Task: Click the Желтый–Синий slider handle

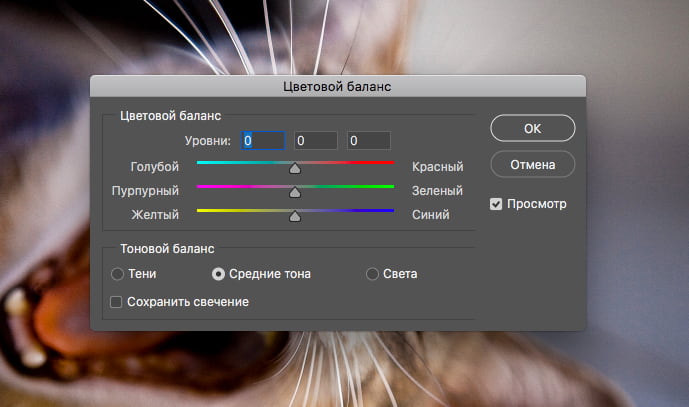Action: 295,216
